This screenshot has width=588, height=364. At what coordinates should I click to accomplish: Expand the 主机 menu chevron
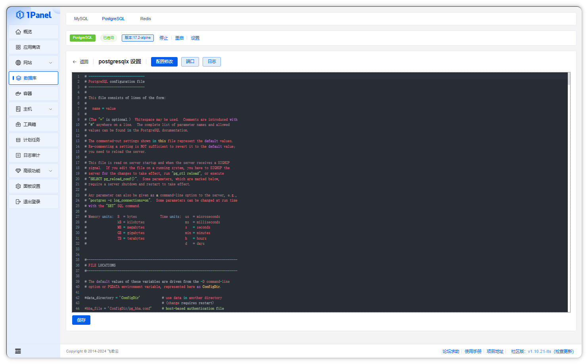pyautogui.click(x=50, y=109)
